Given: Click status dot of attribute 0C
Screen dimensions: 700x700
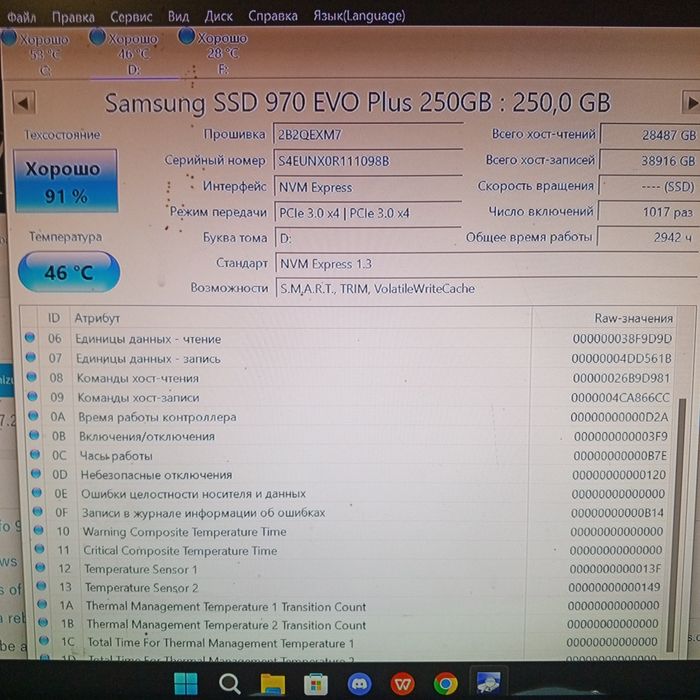Looking at the screenshot, I should pyautogui.click(x=35, y=454).
